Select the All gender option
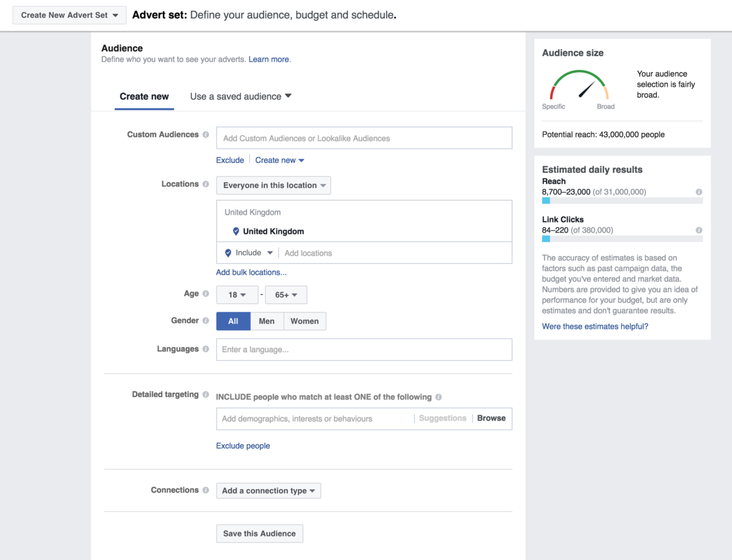 pos(233,321)
